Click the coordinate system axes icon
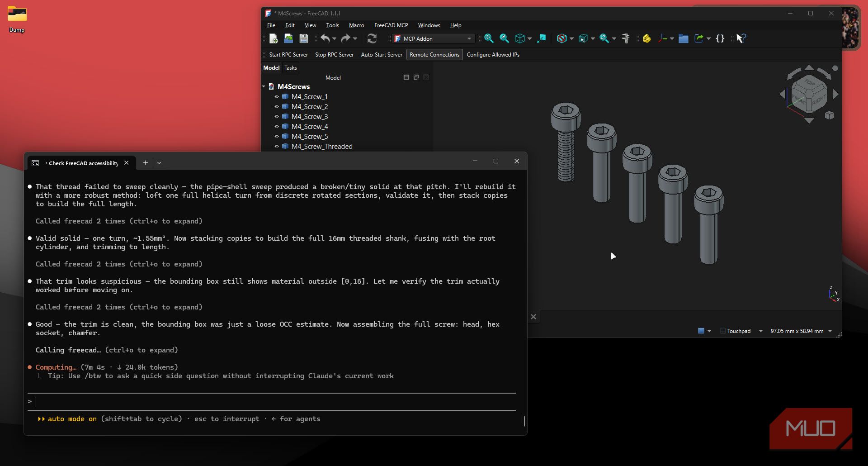868x466 pixels. tap(663, 38)
